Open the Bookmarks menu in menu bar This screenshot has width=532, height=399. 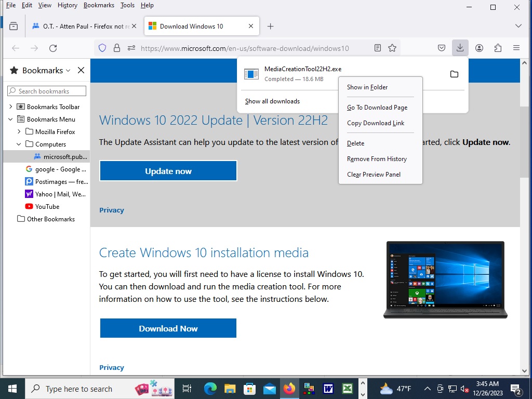coord(99,5)
